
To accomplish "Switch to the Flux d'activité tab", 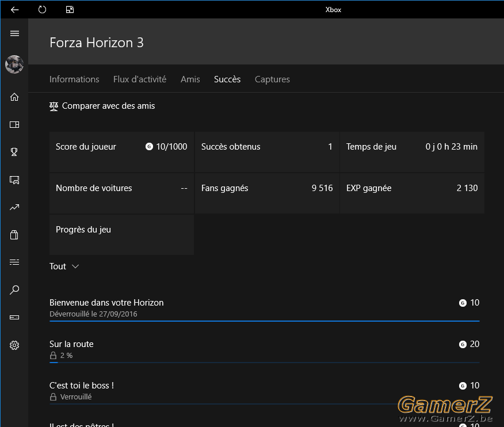I will coord(140,79).
